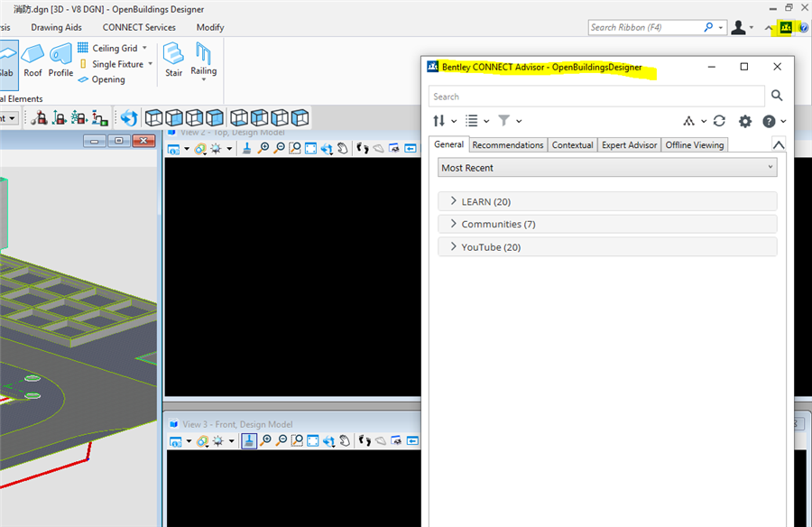Select the General tab in Advisor

(448, 144)
